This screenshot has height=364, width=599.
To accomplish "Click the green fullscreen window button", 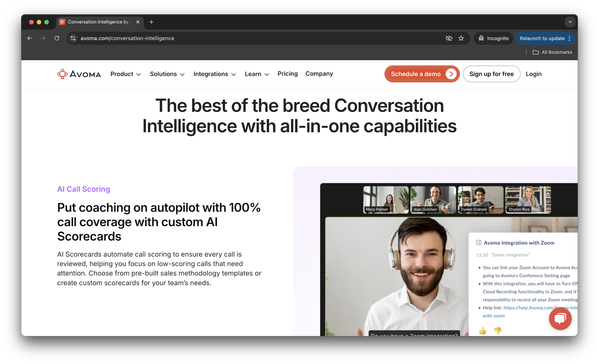I will 47,22.
